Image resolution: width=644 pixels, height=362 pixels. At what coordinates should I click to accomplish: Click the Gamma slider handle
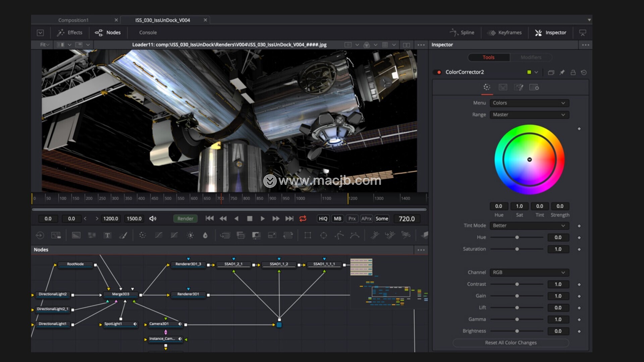click(x=517, y=319)
